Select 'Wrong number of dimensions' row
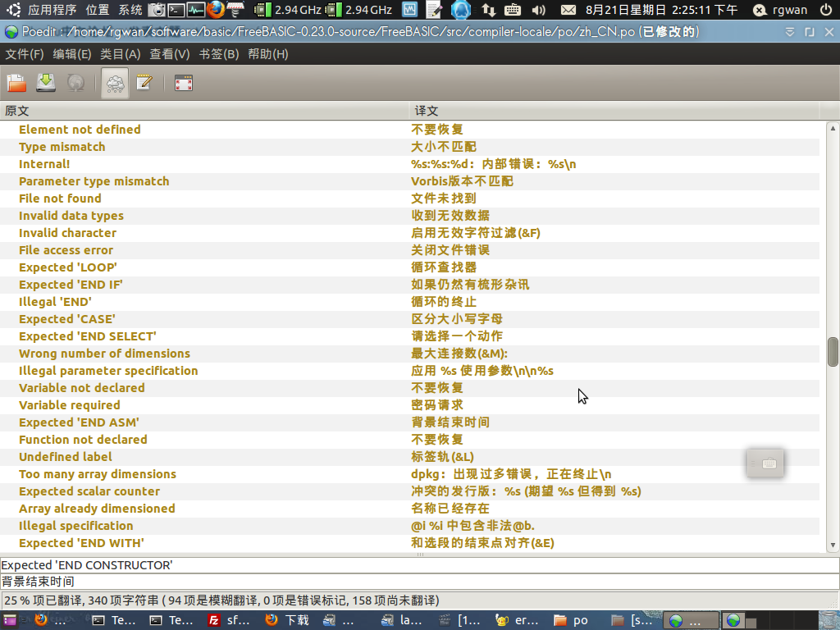This screenshot has height=630, width=840. click(409, 354)
